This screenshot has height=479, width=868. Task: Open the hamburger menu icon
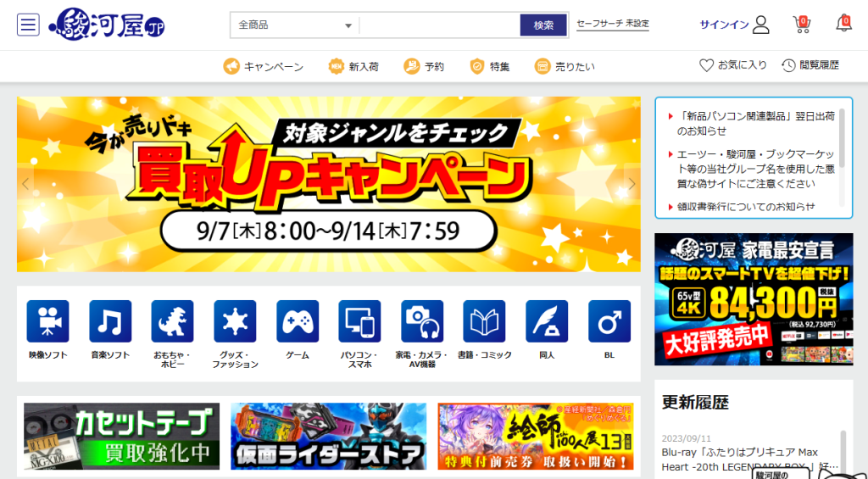click(x=28, y=24)
